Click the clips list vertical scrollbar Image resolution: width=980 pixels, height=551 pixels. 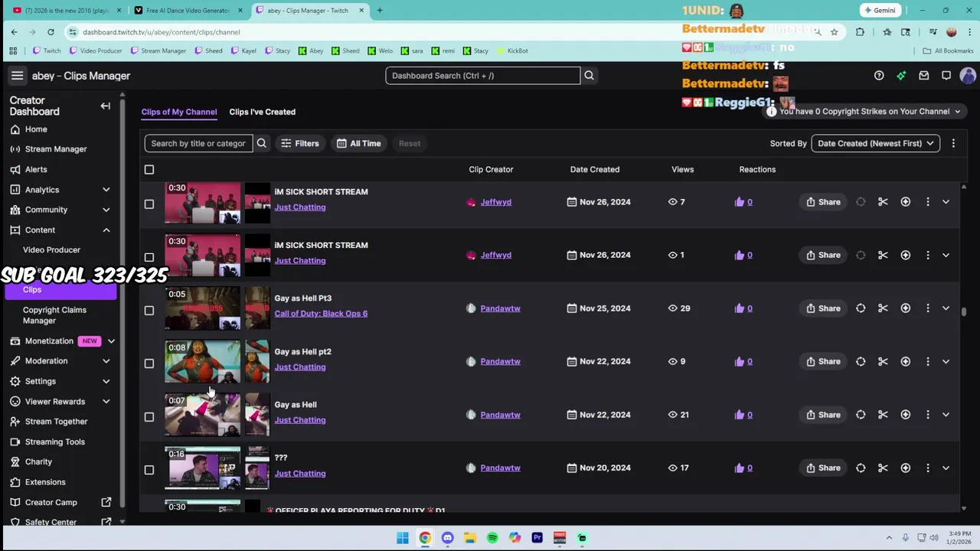click(x=963, y=311)
